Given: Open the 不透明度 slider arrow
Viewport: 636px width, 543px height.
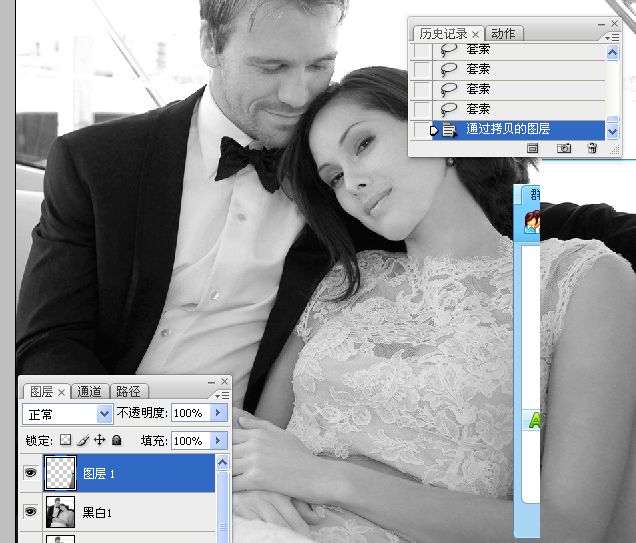Looking at the screenshot, I should tap(218, 413).
